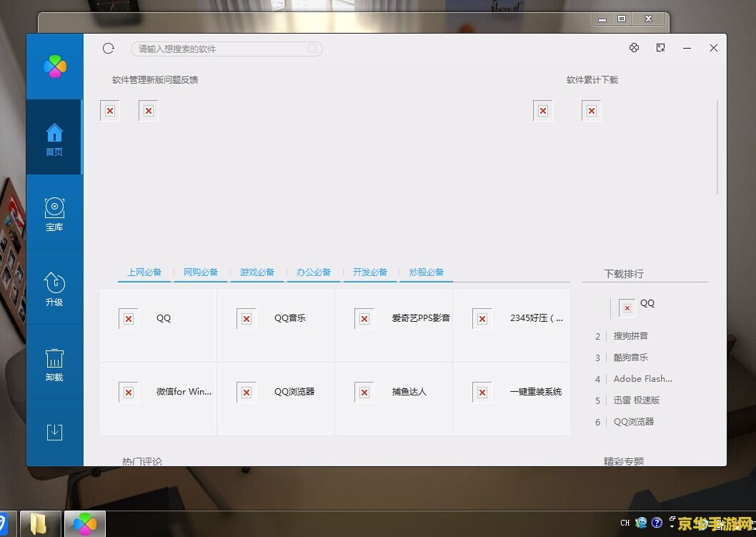Click the 下载排行 heading
Viewport: 756px width, 537px height.
pos(624,274)
